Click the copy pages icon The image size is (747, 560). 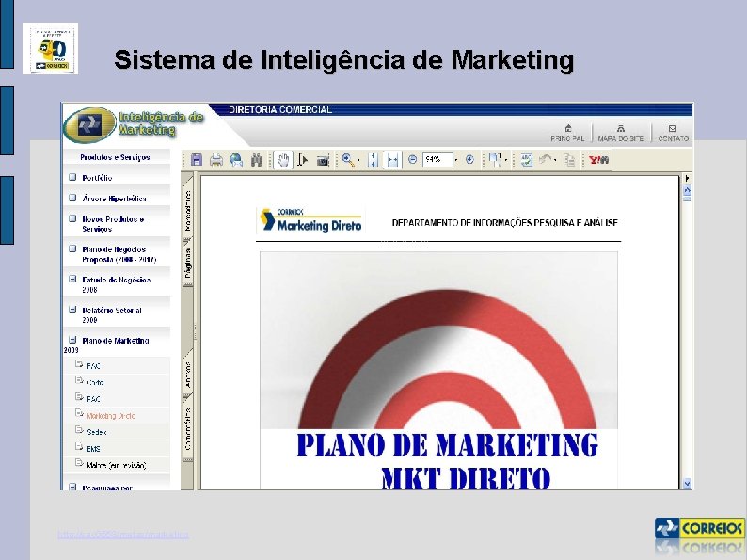point(569,160)
